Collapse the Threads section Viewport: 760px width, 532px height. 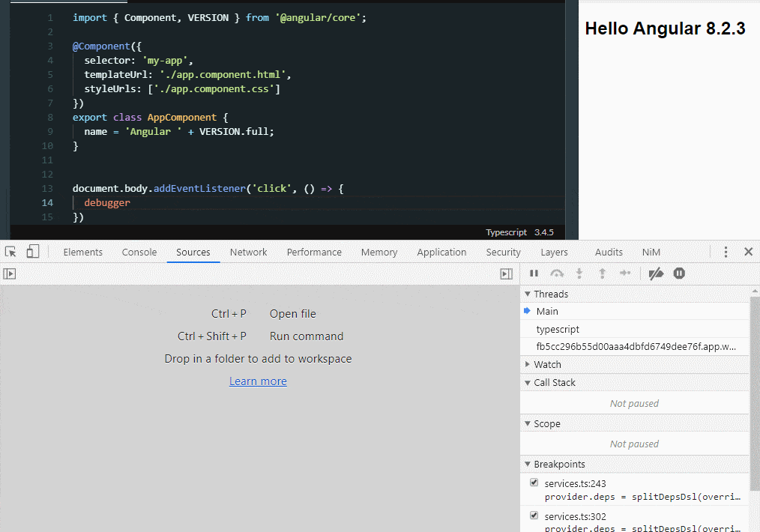tap(528, 294)
